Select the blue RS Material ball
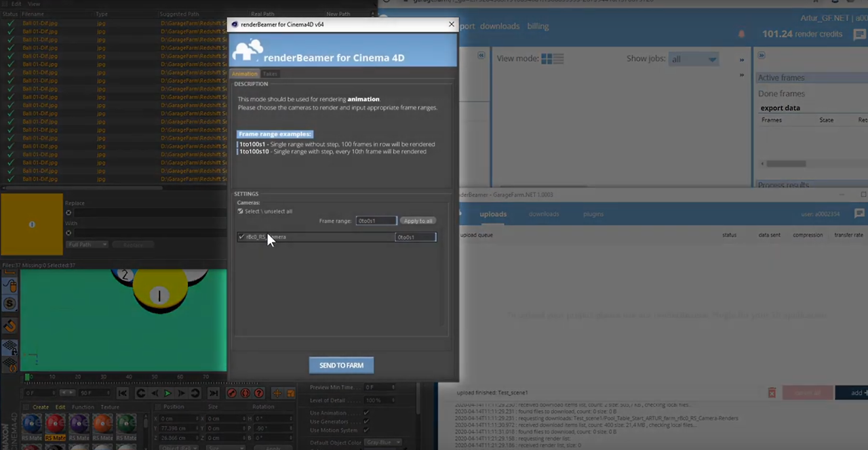 (31, 424)
